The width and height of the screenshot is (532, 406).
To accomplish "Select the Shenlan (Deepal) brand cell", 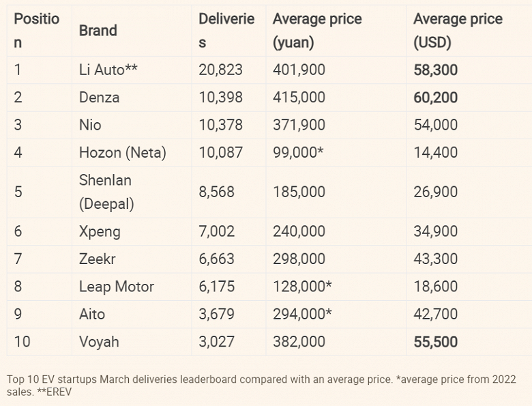I will click(106, 192).
